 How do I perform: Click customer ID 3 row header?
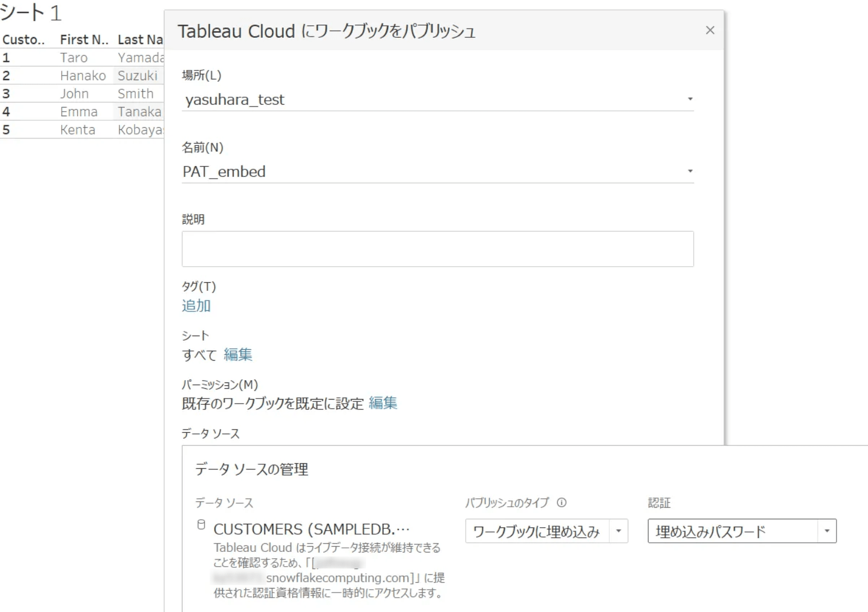pos(6,94)
